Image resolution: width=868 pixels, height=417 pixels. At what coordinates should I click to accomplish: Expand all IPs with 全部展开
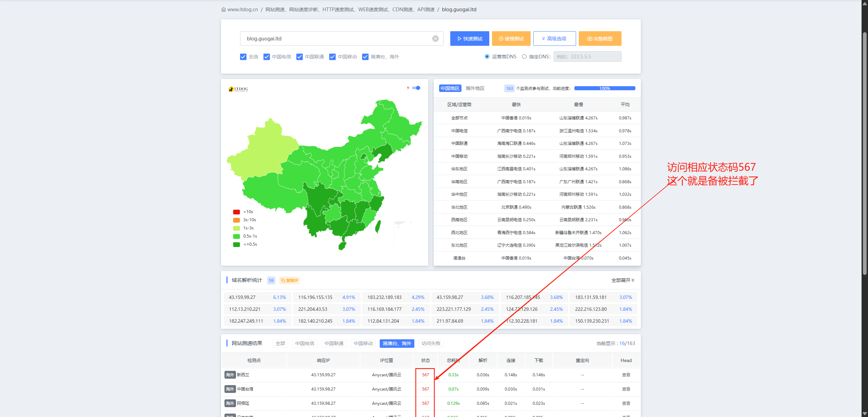(623, 280)
